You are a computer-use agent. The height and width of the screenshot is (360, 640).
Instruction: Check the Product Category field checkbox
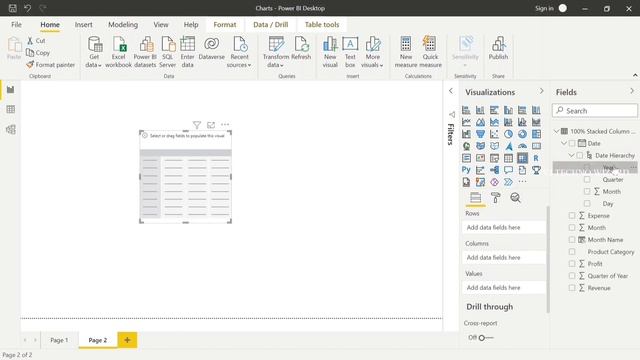pyautogui.click(x=572, y=252)
